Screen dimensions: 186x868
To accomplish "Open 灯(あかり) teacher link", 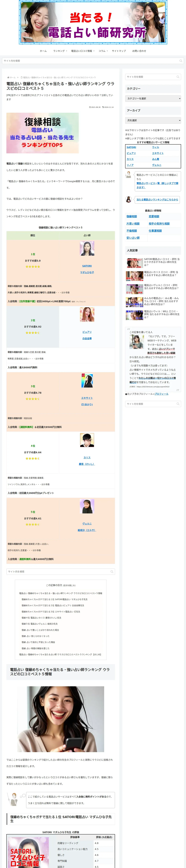I will 87,405.
